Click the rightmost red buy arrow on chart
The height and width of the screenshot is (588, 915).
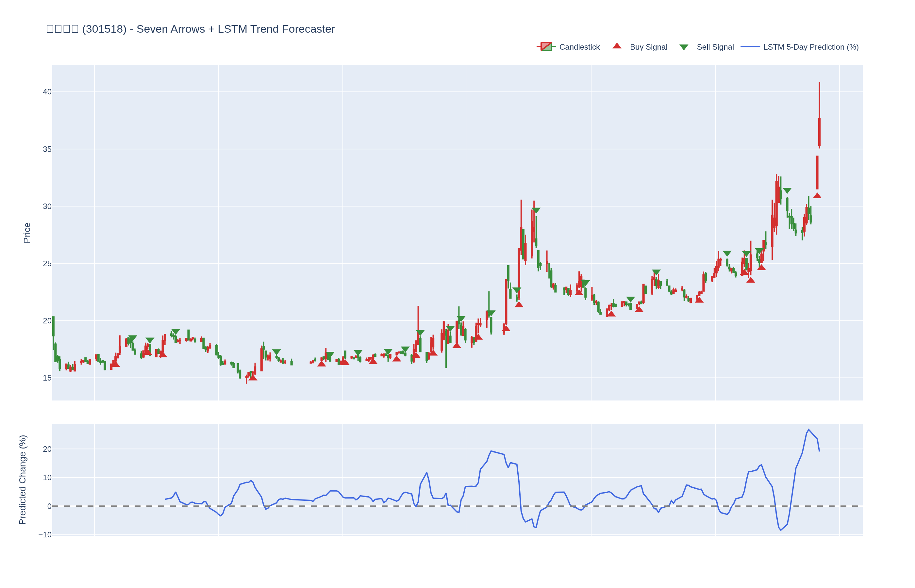click(817, 196)
